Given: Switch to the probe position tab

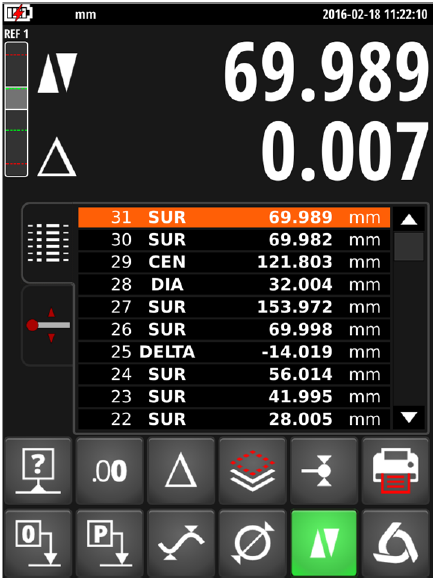Looking at the screenshot, I should tap(48, 325).
